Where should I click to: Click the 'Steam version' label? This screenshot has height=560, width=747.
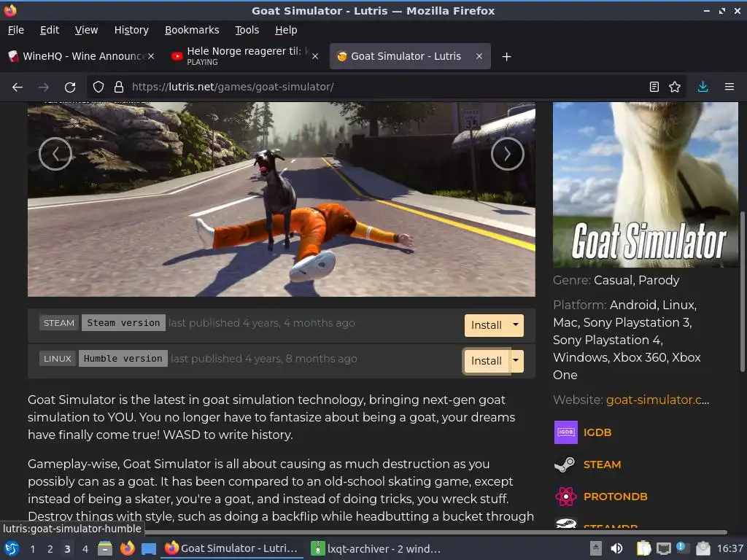[x=123, y=323]
